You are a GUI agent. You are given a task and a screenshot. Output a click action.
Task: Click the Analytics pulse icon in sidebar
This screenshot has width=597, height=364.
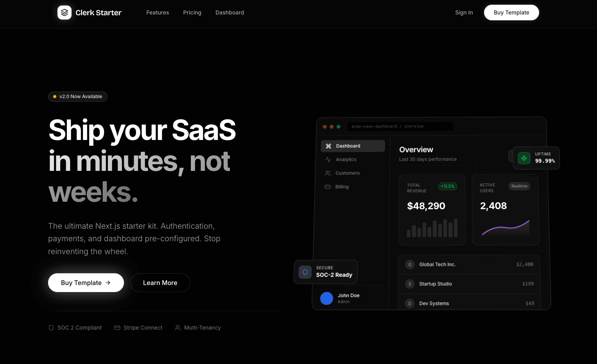pyautogui.click(x=328, y=160)
